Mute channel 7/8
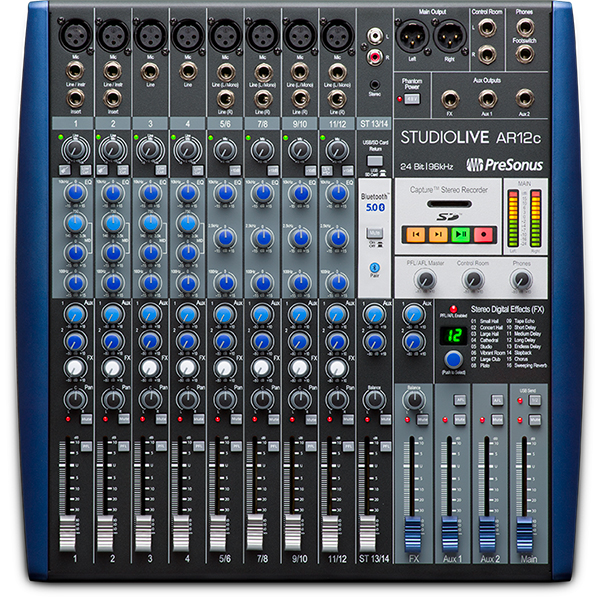 (273, 419)
